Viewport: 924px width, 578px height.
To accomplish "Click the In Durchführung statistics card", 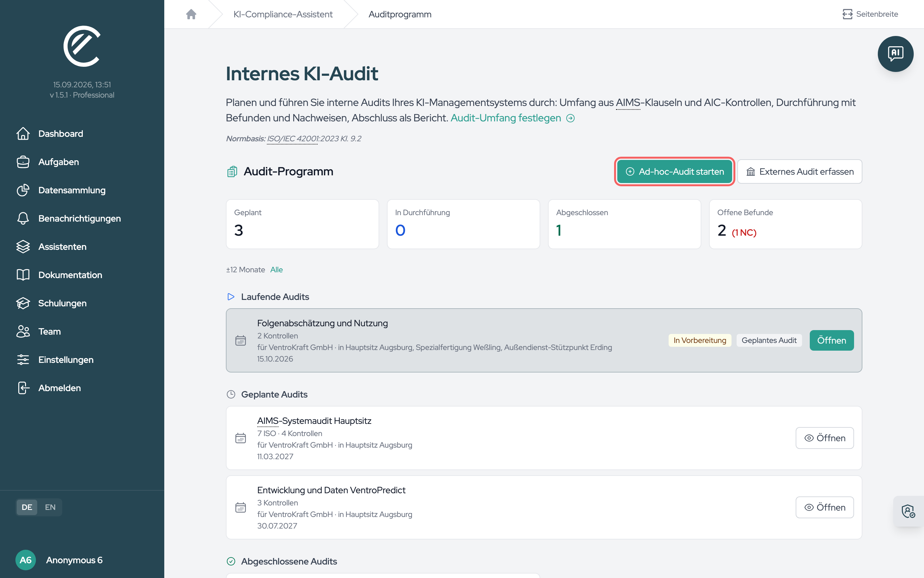I will 464,224.
